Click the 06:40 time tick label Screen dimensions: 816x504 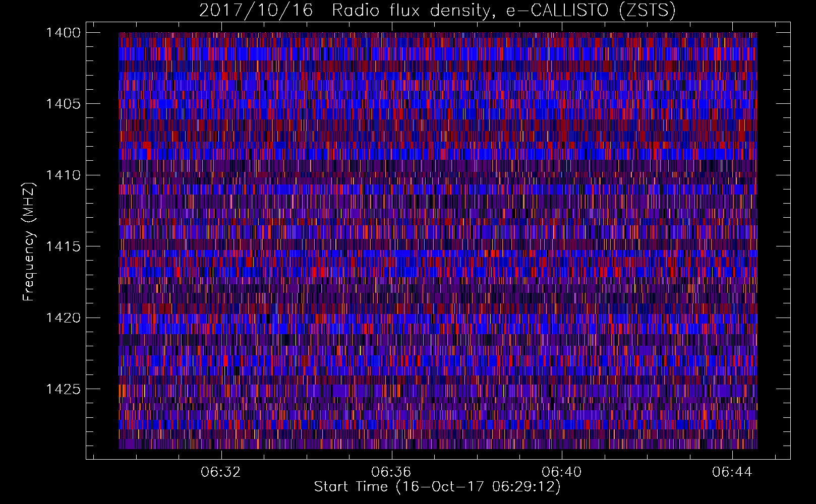click(x=562, y=472)
